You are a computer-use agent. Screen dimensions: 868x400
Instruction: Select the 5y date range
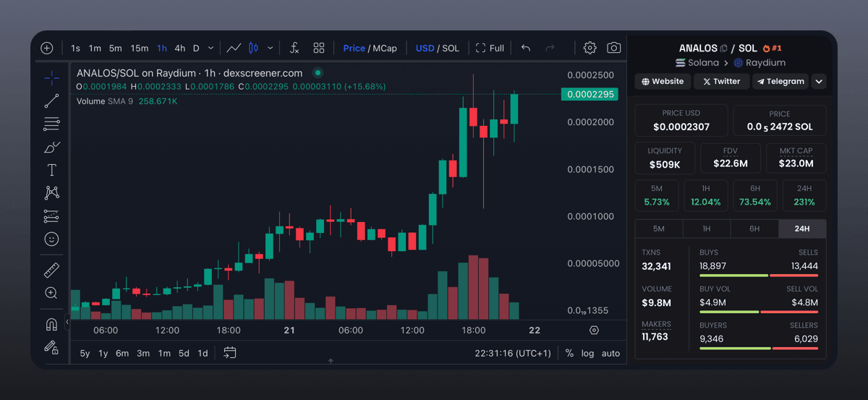(x=85, y=354)
